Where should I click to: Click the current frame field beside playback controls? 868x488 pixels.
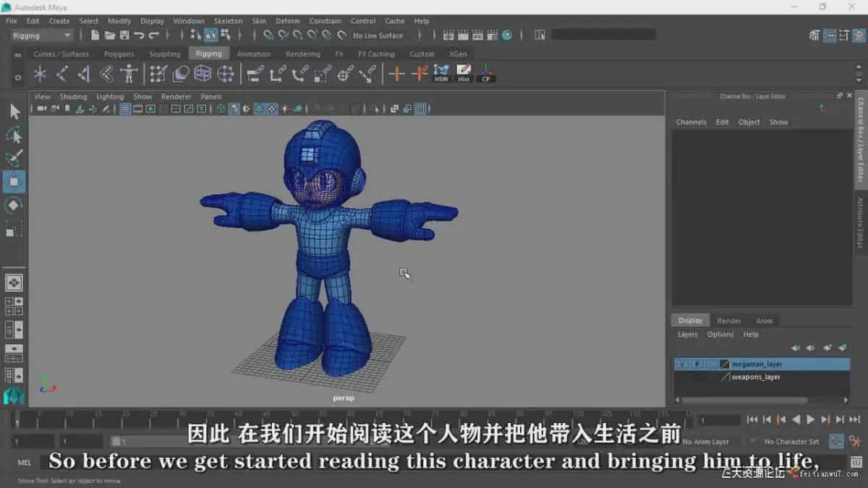click(x=718, y=420)
